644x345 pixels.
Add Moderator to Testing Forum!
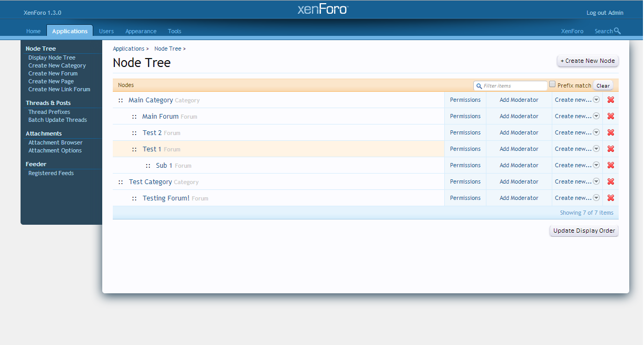pyautogui.click(x=519, y=198)
